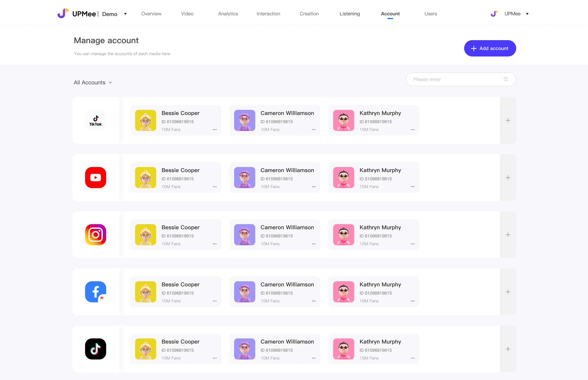Open more options for YouTube Kathryn Murphy

click(412, 187)
